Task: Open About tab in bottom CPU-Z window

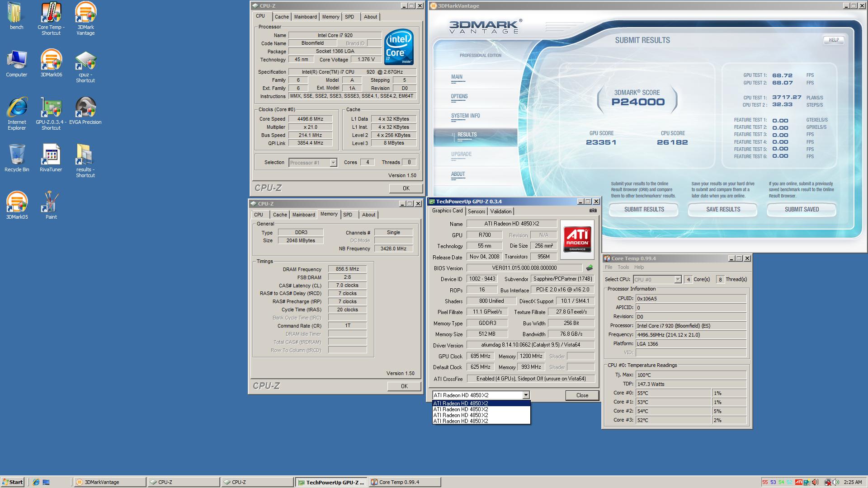Action: (368, 215)
